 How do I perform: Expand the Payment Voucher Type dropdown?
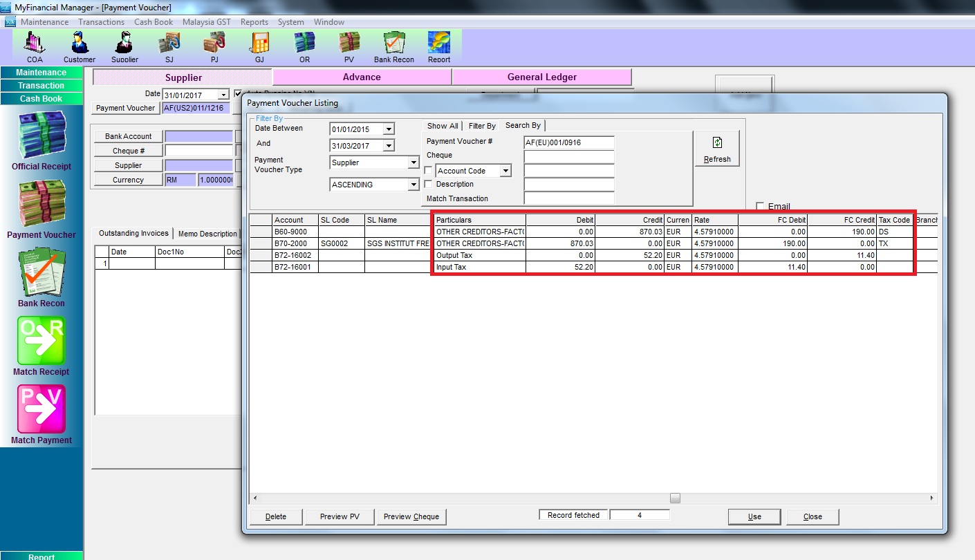(414, 163)
